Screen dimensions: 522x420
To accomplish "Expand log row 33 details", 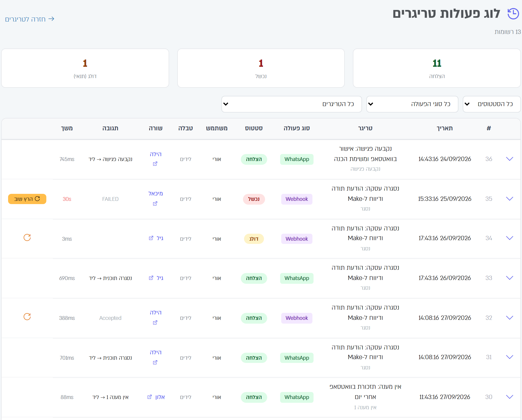I will click(510, 278).
